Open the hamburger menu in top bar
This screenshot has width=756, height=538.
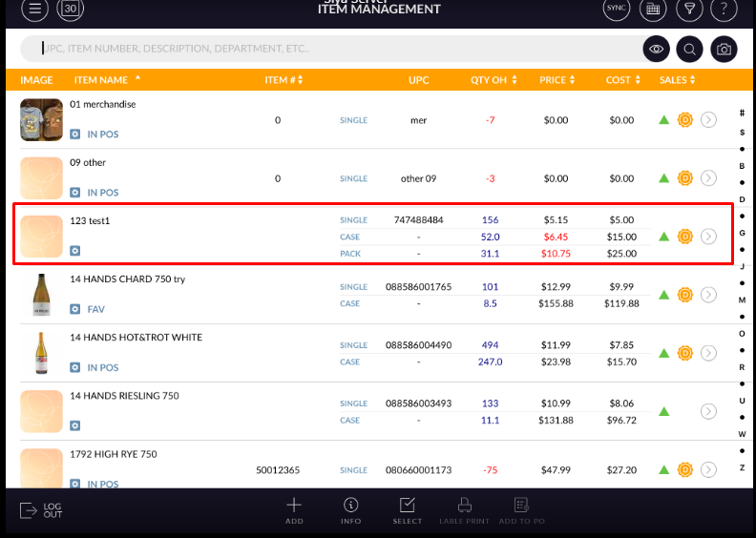[x=34, y=10]
